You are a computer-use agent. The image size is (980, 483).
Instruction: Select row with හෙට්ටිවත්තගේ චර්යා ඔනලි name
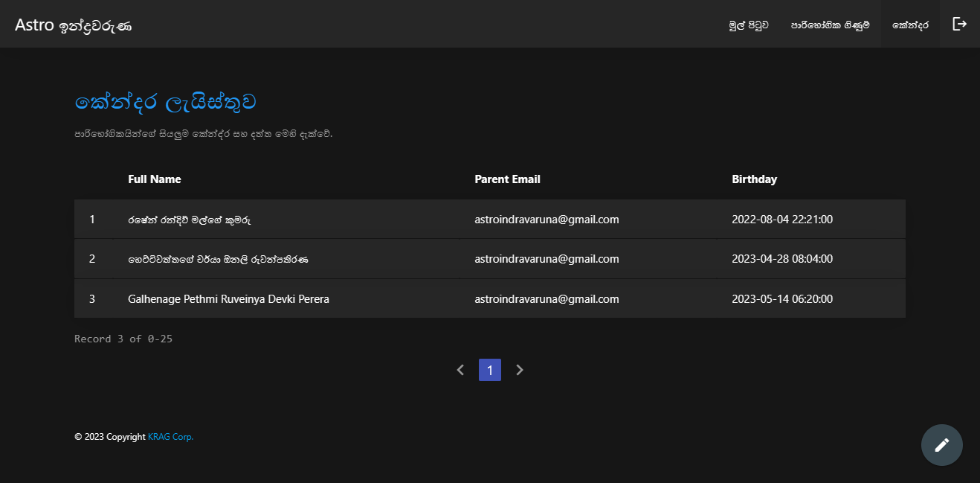tap(218, 259)
